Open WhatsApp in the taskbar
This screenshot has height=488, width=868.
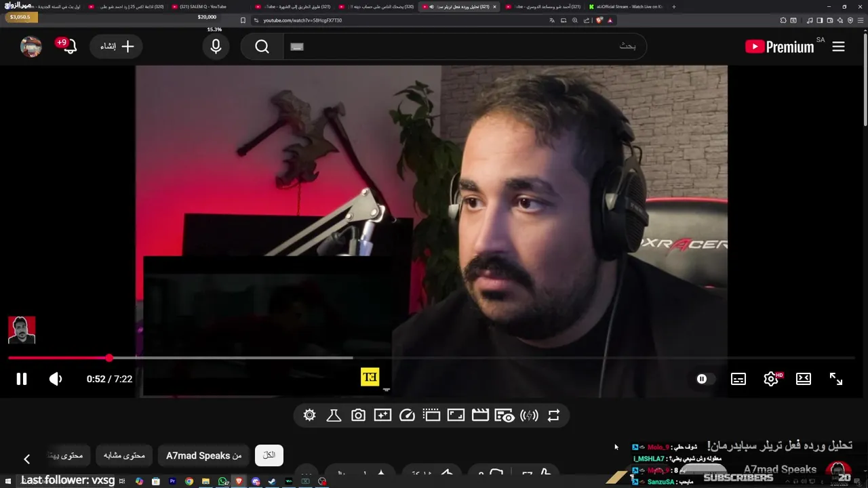pyautogui.click(x=223, y=481)
